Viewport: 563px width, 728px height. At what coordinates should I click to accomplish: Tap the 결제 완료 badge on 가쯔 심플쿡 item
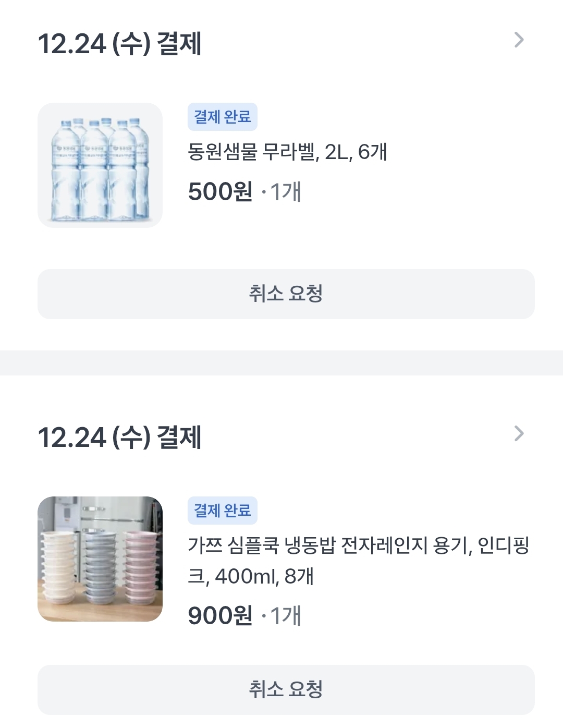click(x=223, y=510)
